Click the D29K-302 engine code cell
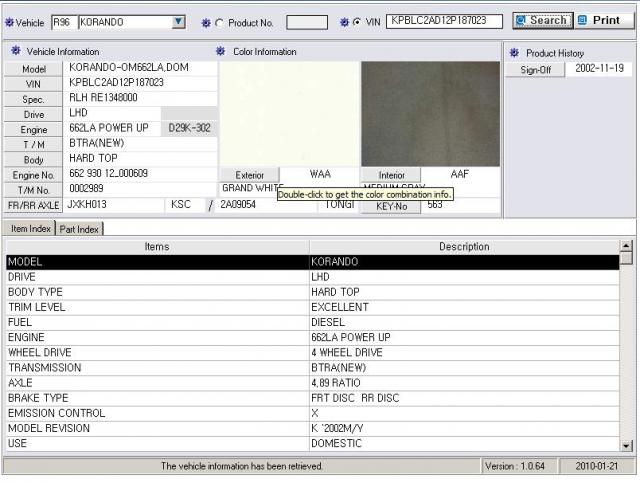This screenshot has width=640, height=483. pos(189,128)
